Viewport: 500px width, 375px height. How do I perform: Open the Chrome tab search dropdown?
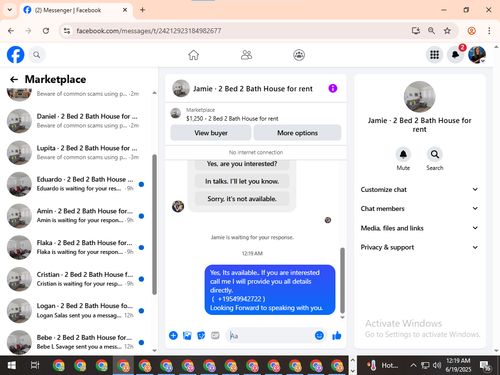point(10,10)
